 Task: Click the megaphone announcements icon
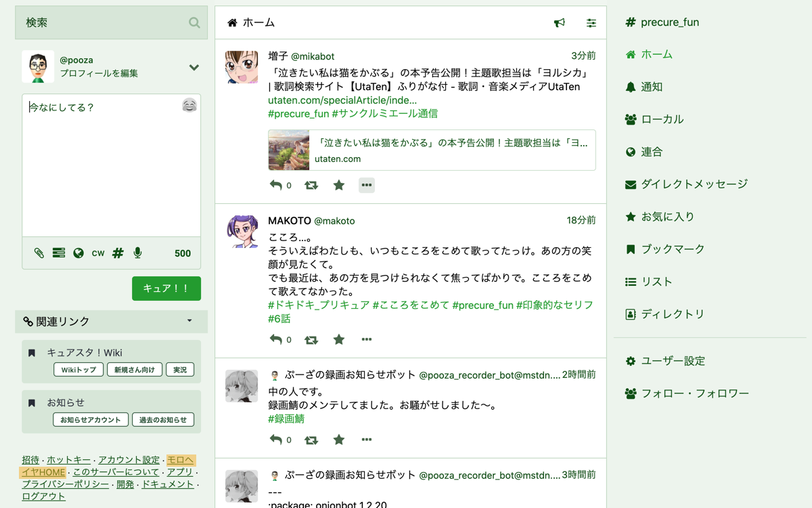click(x=559, y=23)
